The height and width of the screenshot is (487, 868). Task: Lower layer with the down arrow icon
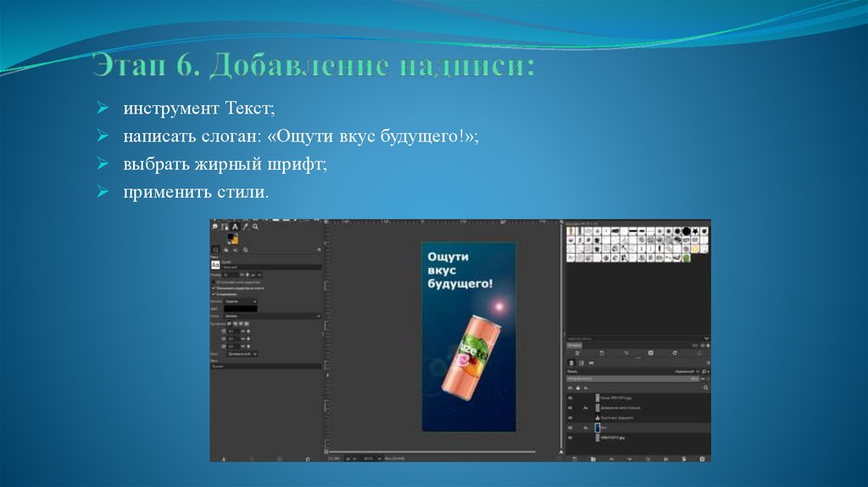point(630,459)
